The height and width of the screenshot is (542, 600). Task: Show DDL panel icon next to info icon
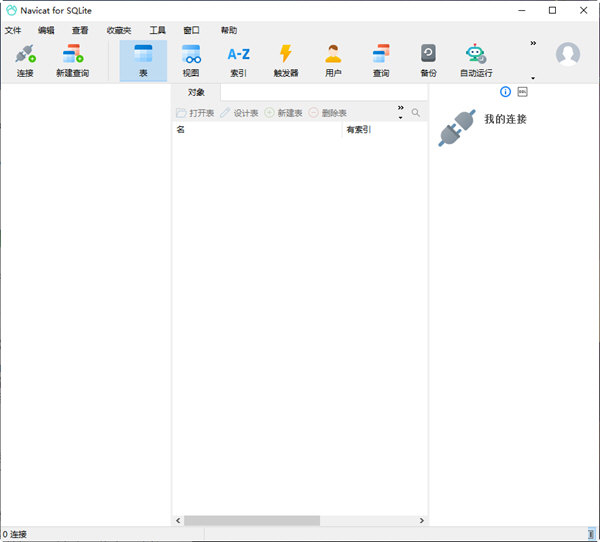click(522, 91)
